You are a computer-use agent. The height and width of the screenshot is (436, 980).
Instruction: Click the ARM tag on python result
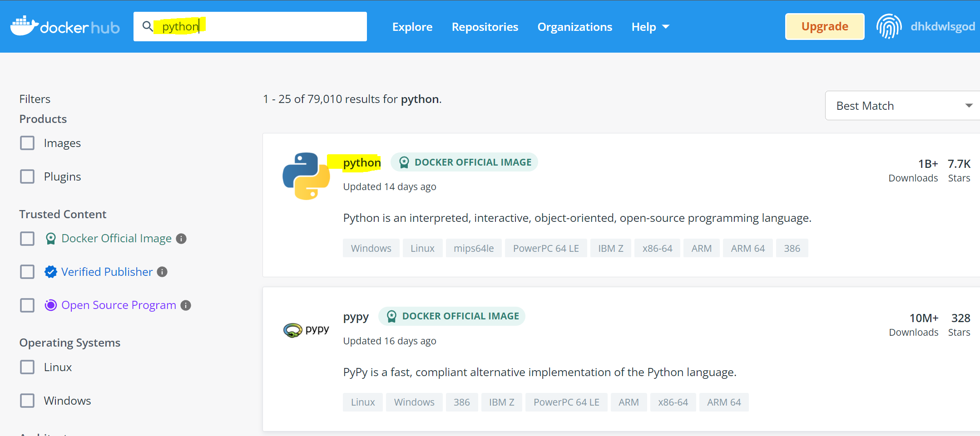pos(702,248)
